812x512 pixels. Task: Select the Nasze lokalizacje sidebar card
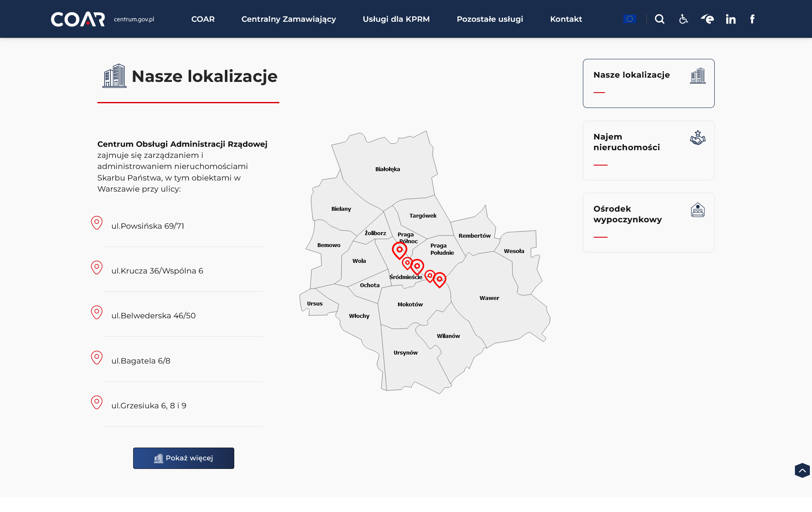[x=648, y=83]
